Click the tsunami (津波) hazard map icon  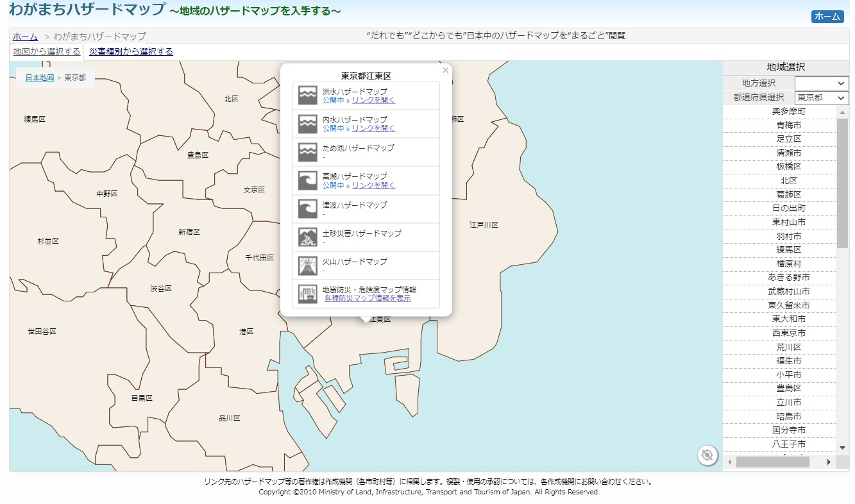(308, 209)
